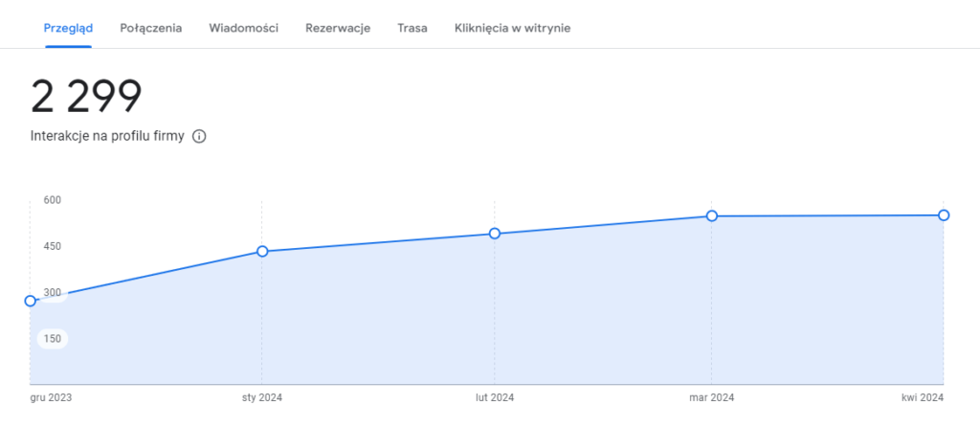Screen dimensions: 980x428
Task: Click the Interakcje na profilu firmy label
Action: [x=107, y=136]
